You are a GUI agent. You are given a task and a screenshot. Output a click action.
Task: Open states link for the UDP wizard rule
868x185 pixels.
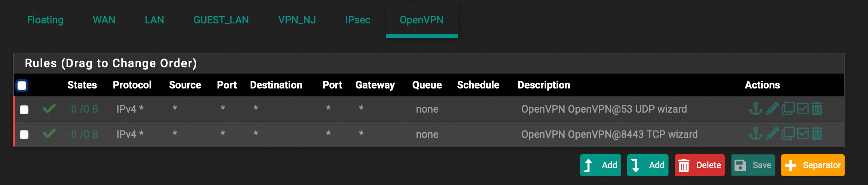[85, 109]
